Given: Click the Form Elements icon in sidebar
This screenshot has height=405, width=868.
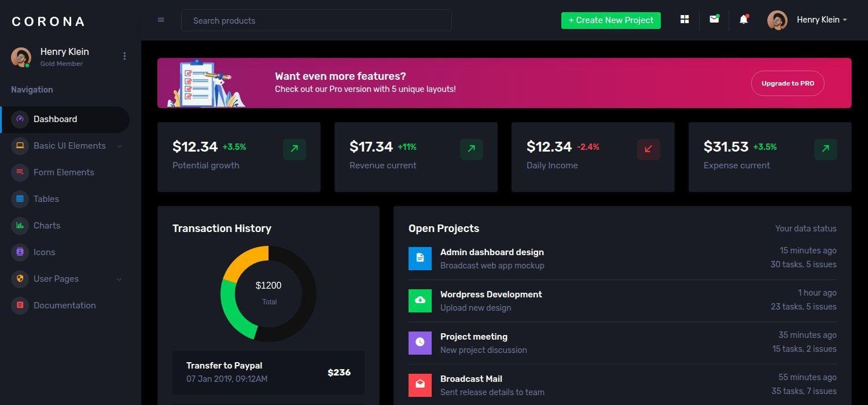Looking at the screenshot, I should click(x=20, y=172).
